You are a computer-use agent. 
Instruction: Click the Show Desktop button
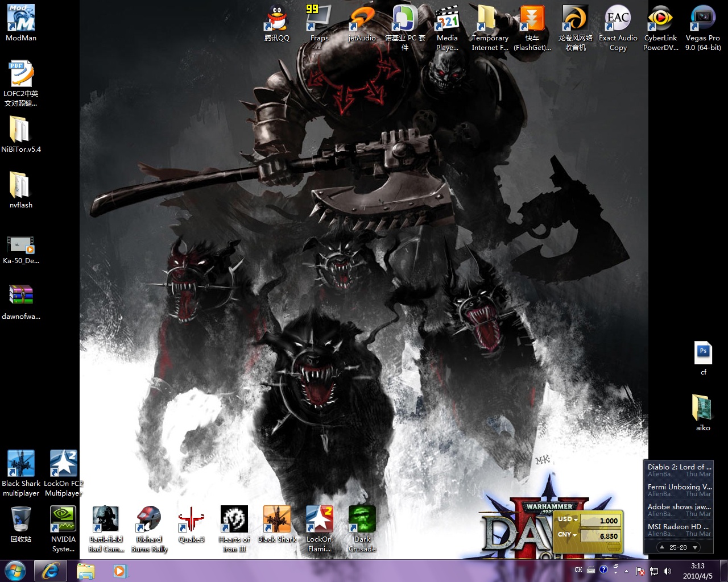[x=723, y=571]
